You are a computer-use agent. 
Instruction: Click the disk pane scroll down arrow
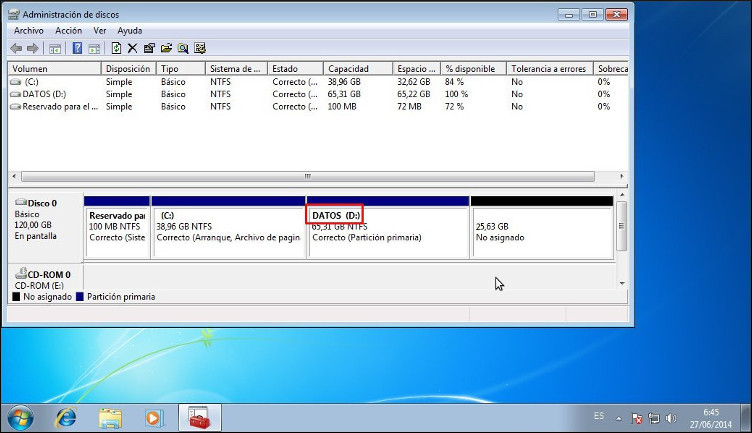pyautogui.click(x=622, y=283)
